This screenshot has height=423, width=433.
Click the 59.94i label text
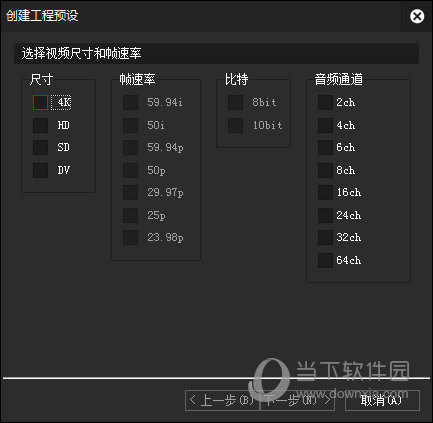165,102
